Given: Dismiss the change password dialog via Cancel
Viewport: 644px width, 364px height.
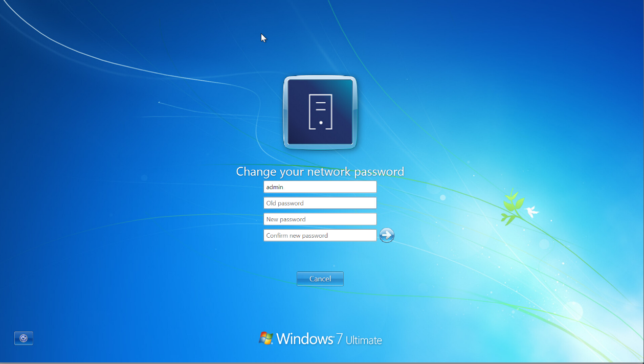Looking at the screenshot, I should tap(320, 279).
